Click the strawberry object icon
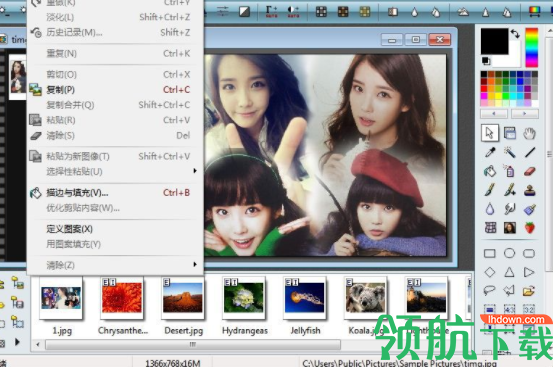The image size is (553, 367). pos(529,228)
